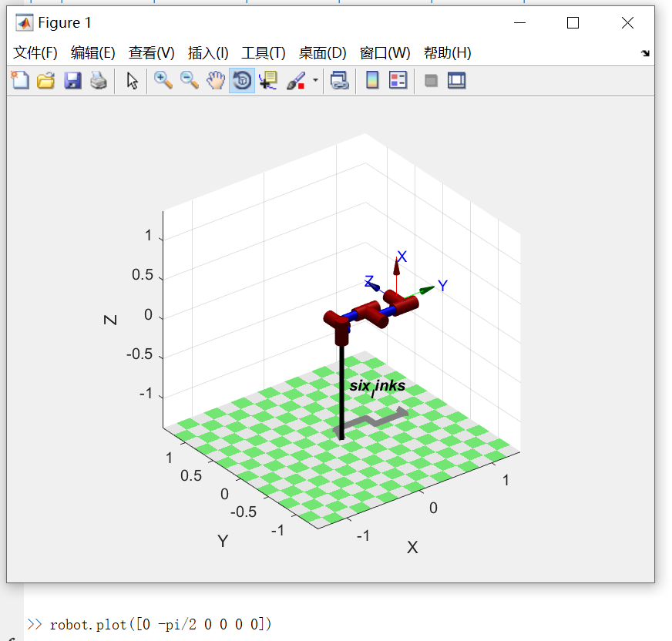Viewport: 672px width, 641px height.
Task: Open the 工具(T) menu
Action: pyautogui.click(x=263, y=52)
